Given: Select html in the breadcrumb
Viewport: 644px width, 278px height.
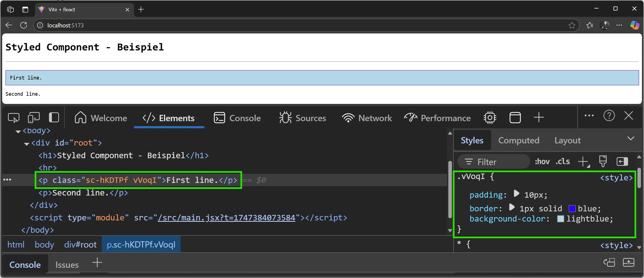Looking at the screenshot, I should [x=16, y=244].
